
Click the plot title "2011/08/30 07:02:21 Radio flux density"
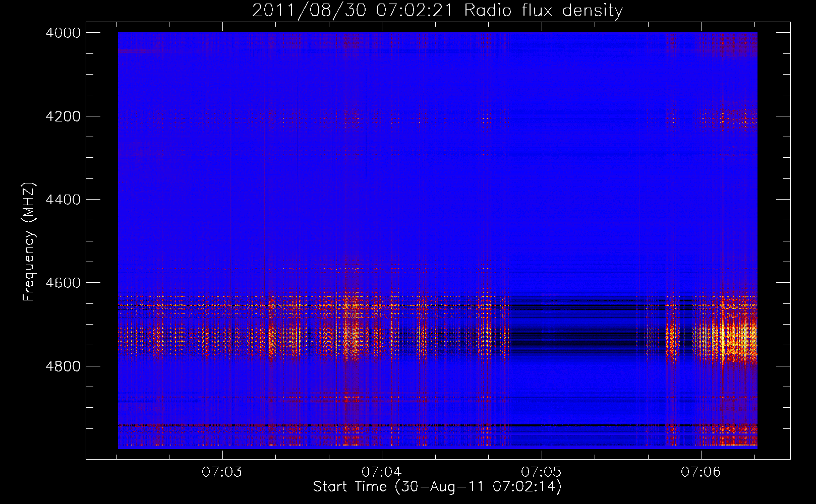click(437, 10)
